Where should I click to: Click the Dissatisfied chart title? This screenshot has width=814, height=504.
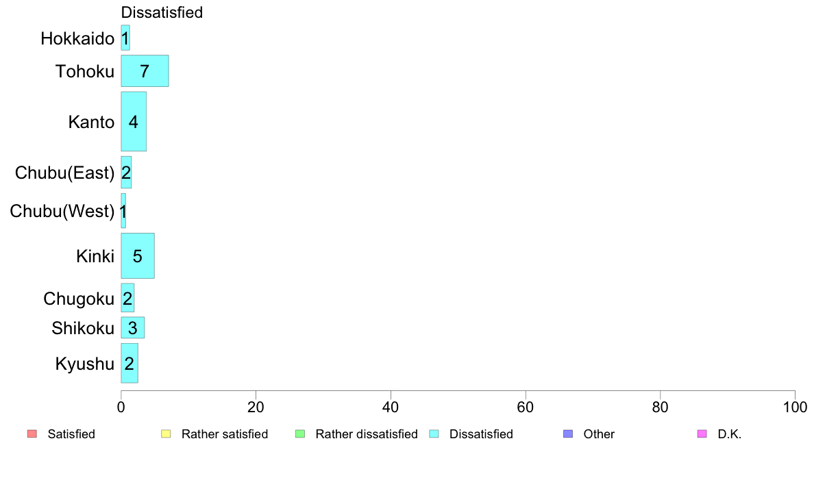pyautogui.click(x=162, y=12)
